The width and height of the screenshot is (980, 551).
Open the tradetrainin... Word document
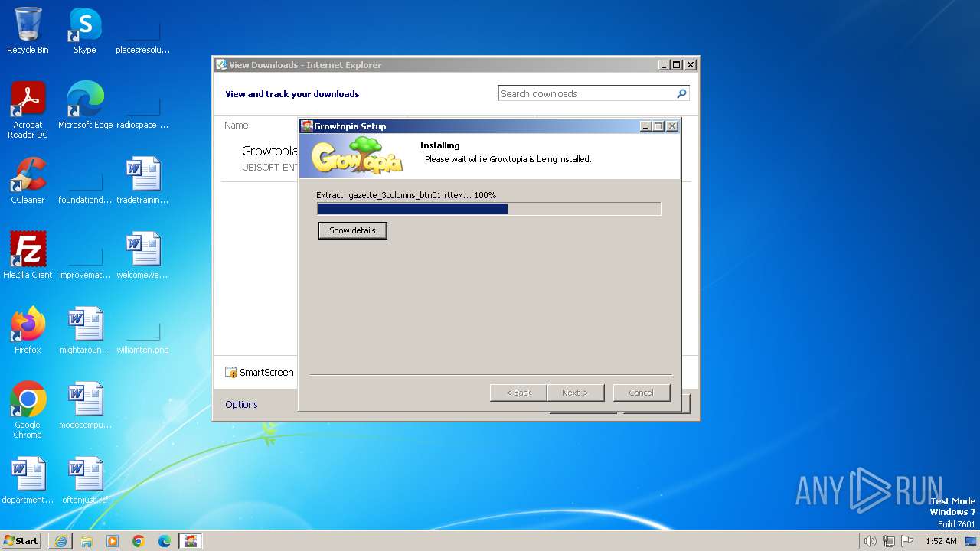click(x=142, y=181)
